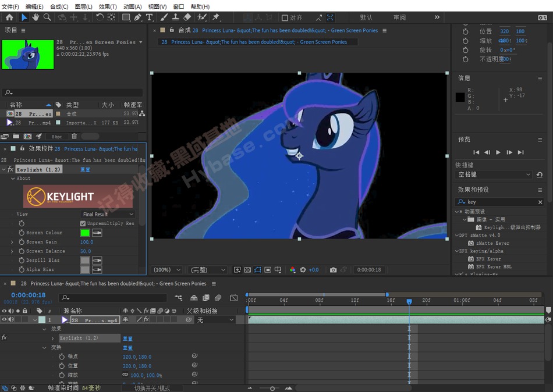This screenshot has height=392, width=553.
Task: Adjust timeline zoom slider handle
Action: tap(272, 389)
